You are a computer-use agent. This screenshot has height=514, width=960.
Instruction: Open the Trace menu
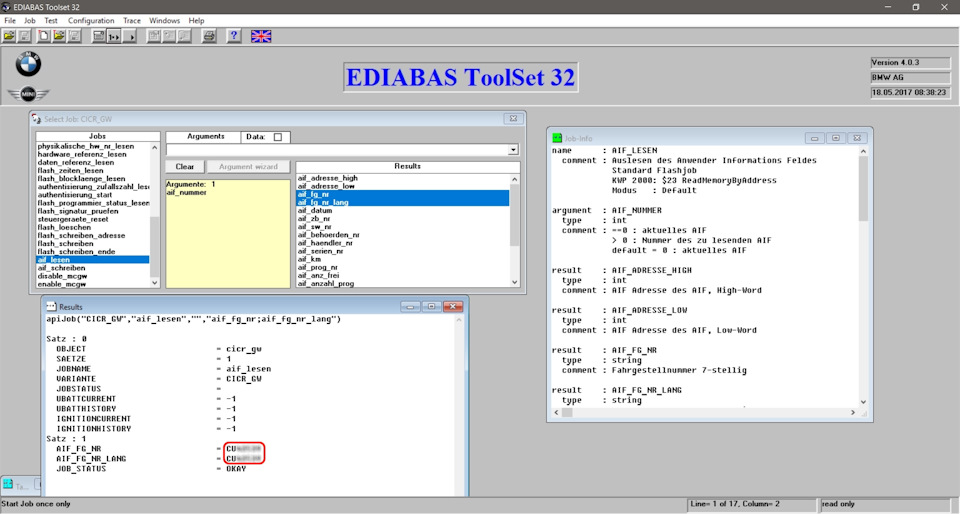[132, 20]
